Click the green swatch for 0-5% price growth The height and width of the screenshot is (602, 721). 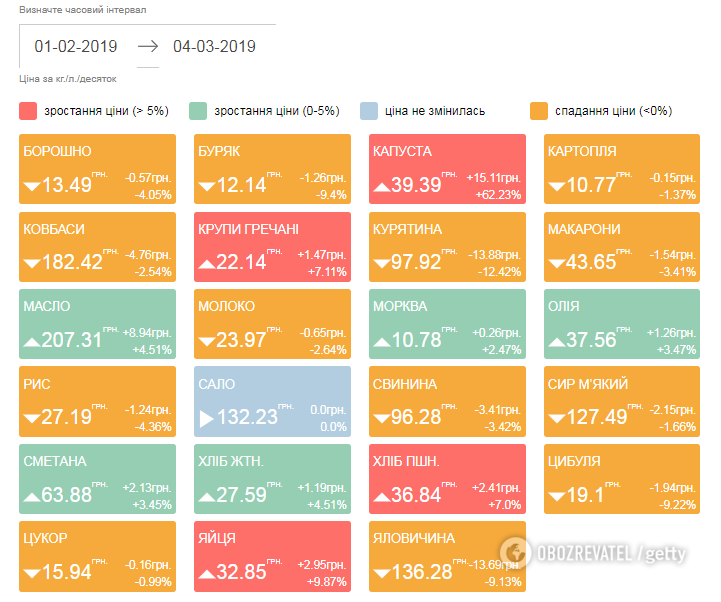click(x=198, y=110)
